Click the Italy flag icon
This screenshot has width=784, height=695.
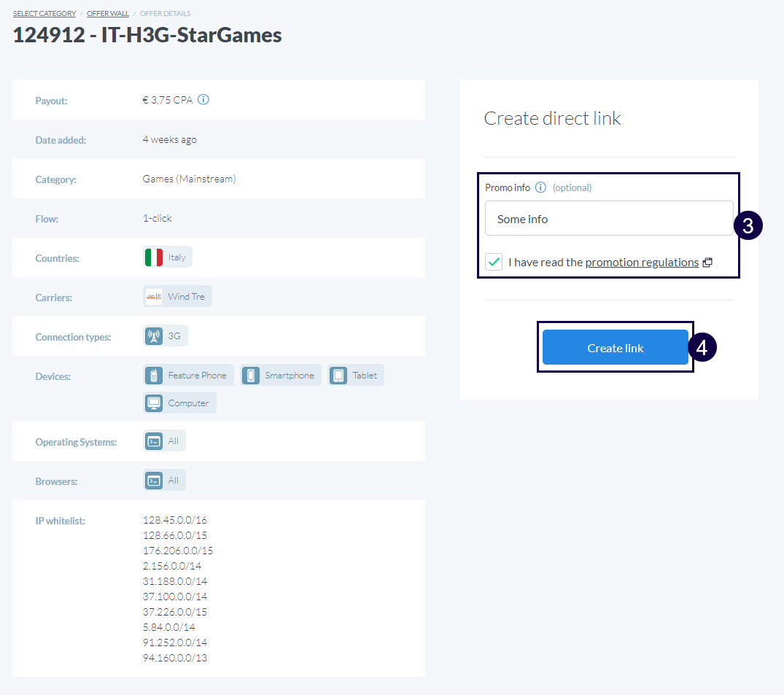[154, 257]
